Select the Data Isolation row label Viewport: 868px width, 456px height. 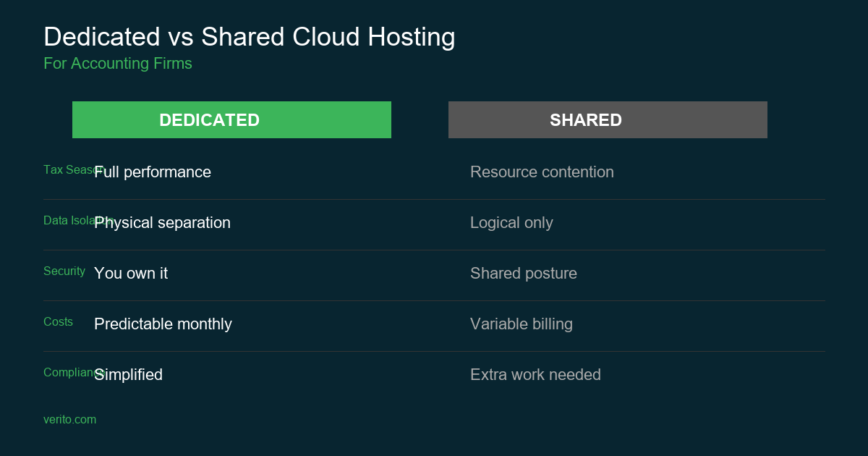pos(67,220)
